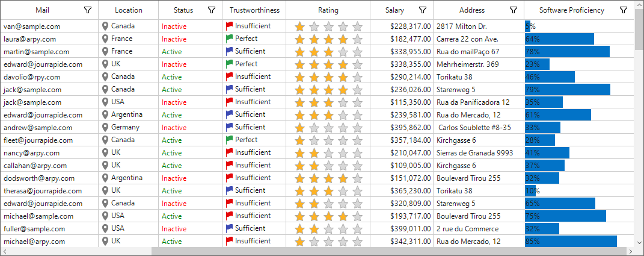
Task: Sort by the Rating column header
Action: (328, 10)
